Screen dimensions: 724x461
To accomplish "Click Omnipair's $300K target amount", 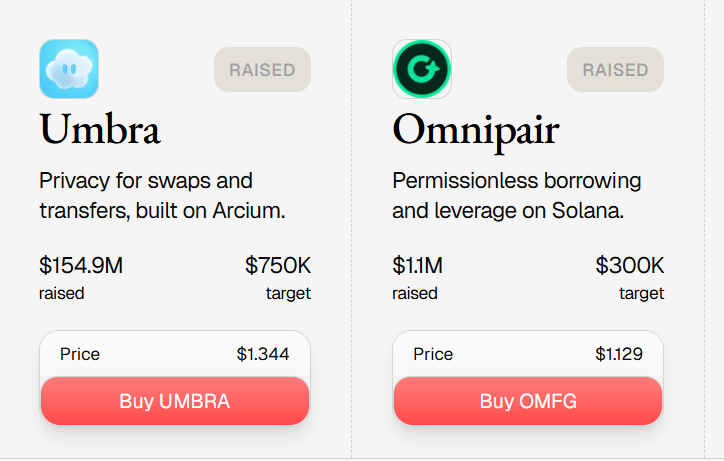I will pos(630,266).
